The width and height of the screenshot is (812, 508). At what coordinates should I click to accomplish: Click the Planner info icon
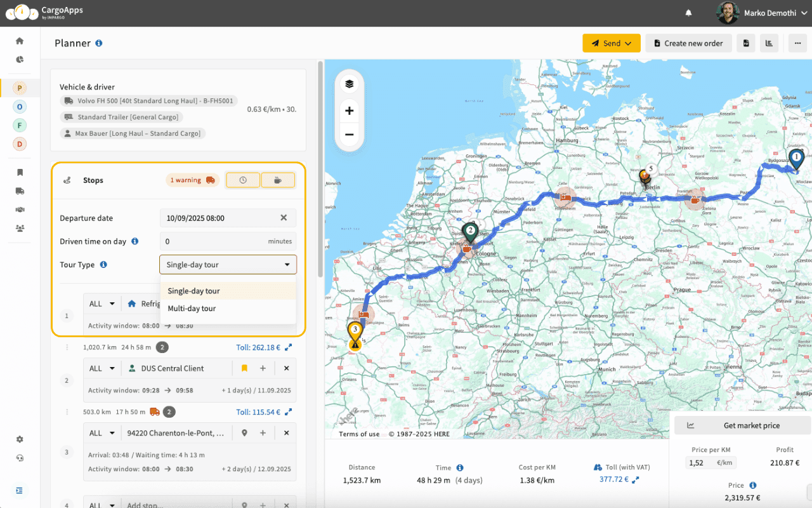99,43
